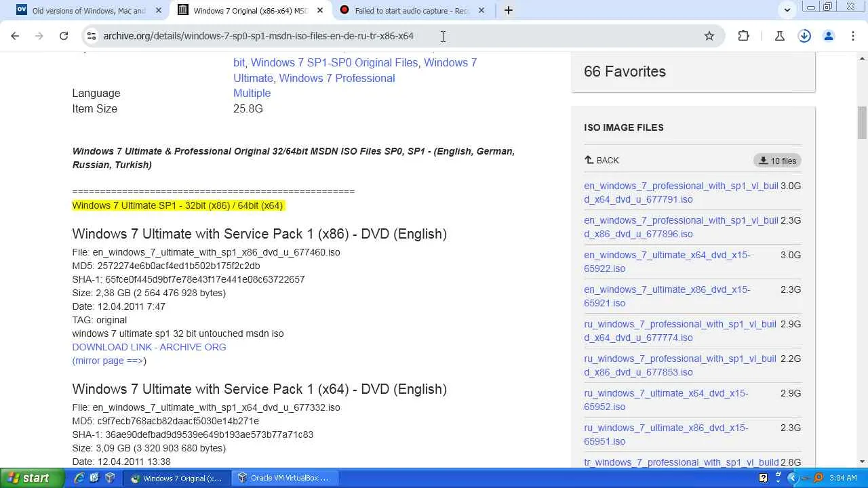Open the Windows 7 SP1-SP0 Original Files topic
The width and height of the screenshot is (868, 488).
(x=334, y=62)
